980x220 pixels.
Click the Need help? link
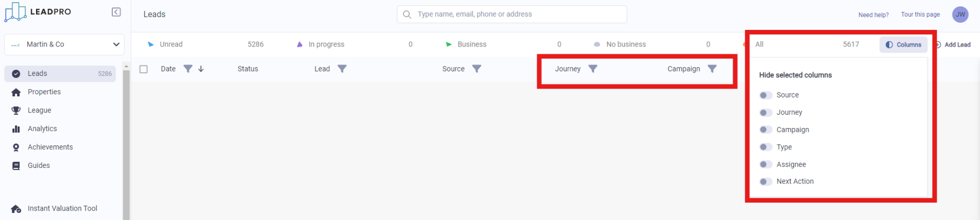(873, 15)
